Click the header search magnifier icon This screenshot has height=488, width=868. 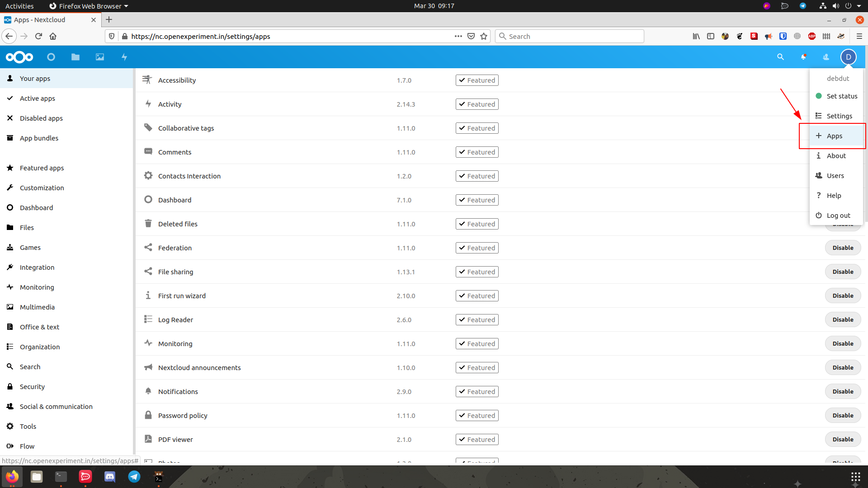pyautogui.click(x=780, y=57)
